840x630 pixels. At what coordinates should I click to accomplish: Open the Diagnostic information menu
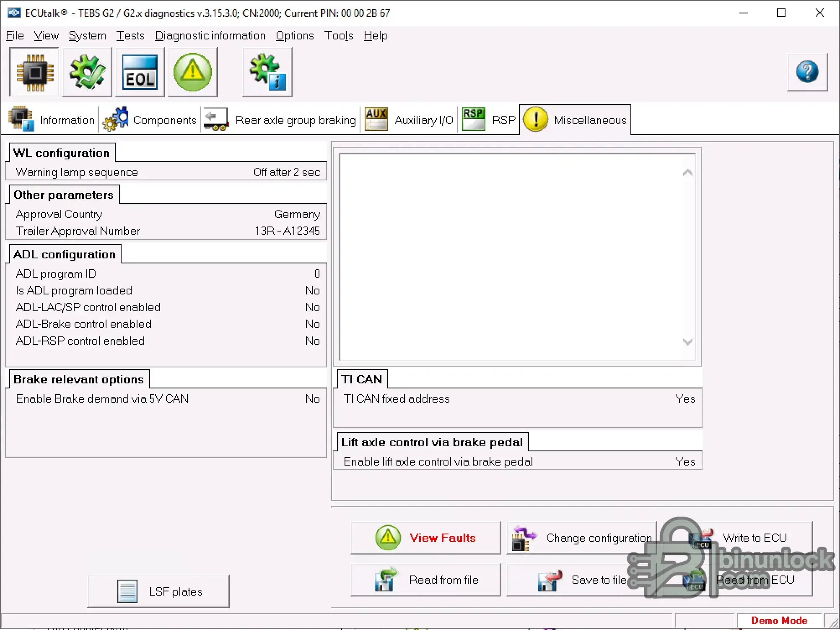click(210, 36)
